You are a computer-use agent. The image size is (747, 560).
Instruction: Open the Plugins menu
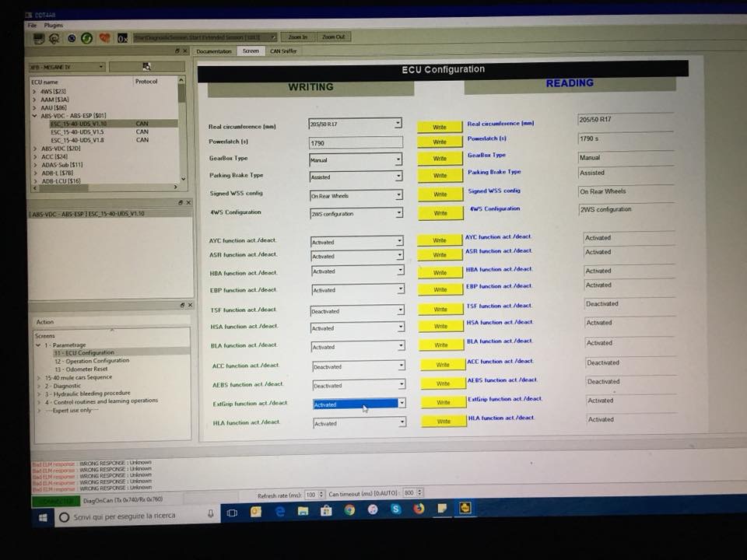(54, 25)
